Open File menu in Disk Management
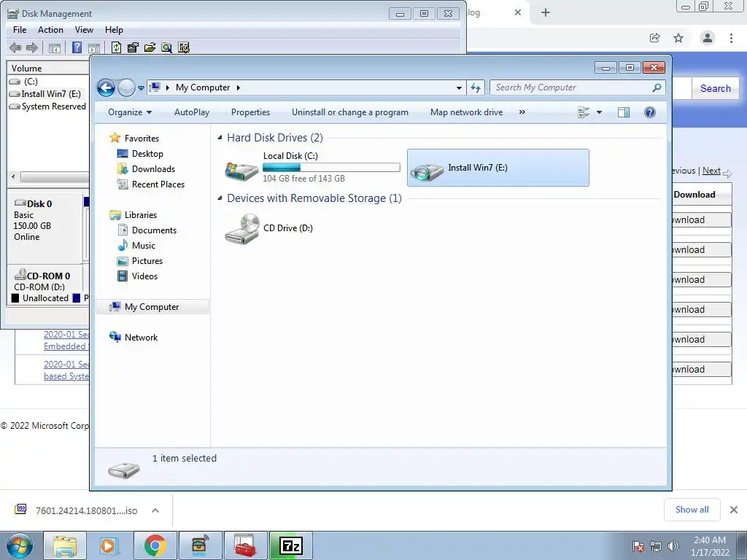The image size is (747, 560). tap(20, 29)
